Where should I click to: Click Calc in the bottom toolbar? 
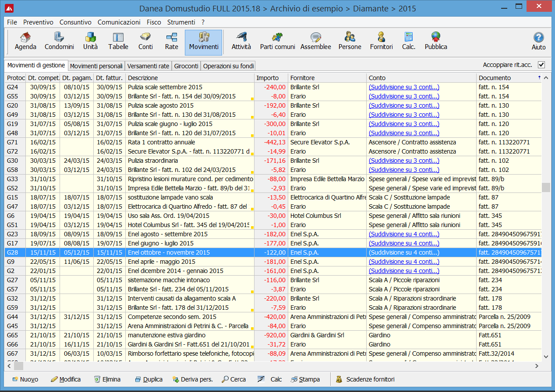(270, 379)
